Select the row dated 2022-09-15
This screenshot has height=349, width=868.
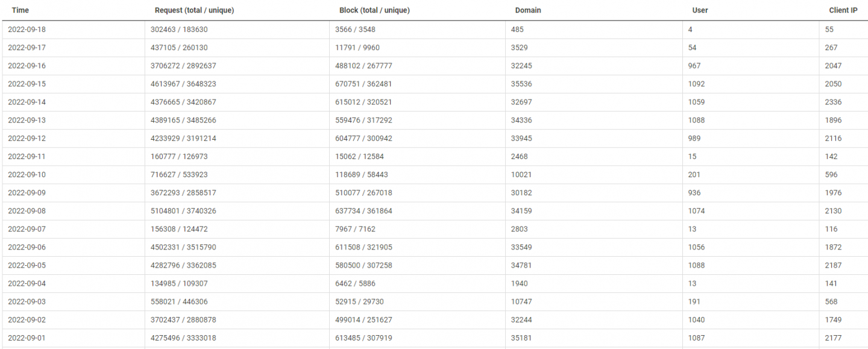[x=27, y=84]
